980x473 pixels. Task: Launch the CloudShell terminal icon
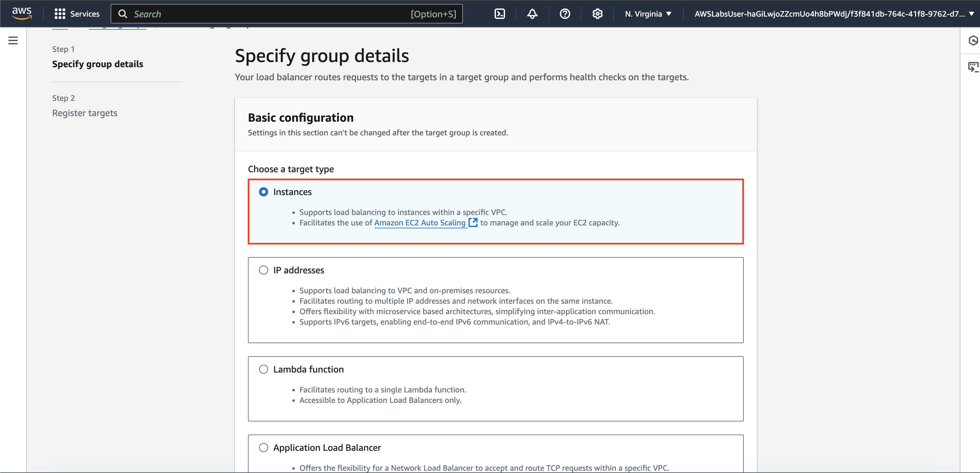(x=499, y=14)
